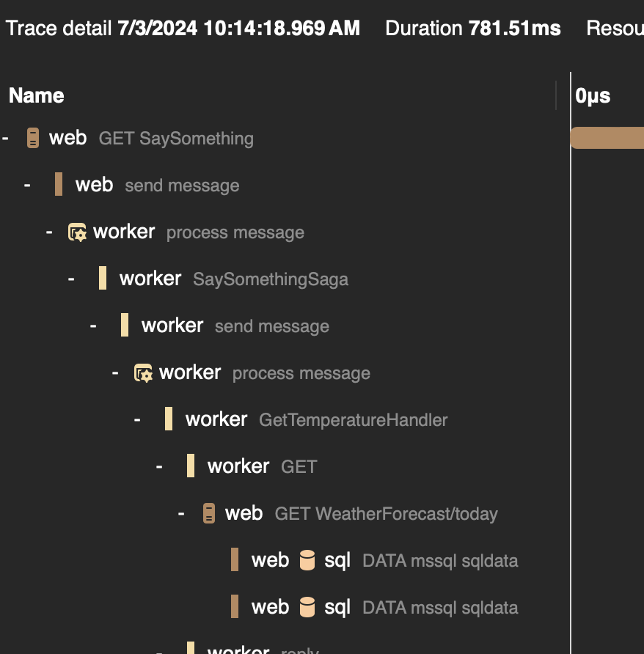Select the 'SaySomethingSaga' span
The image size is (644, 654).
pos(271,279)
